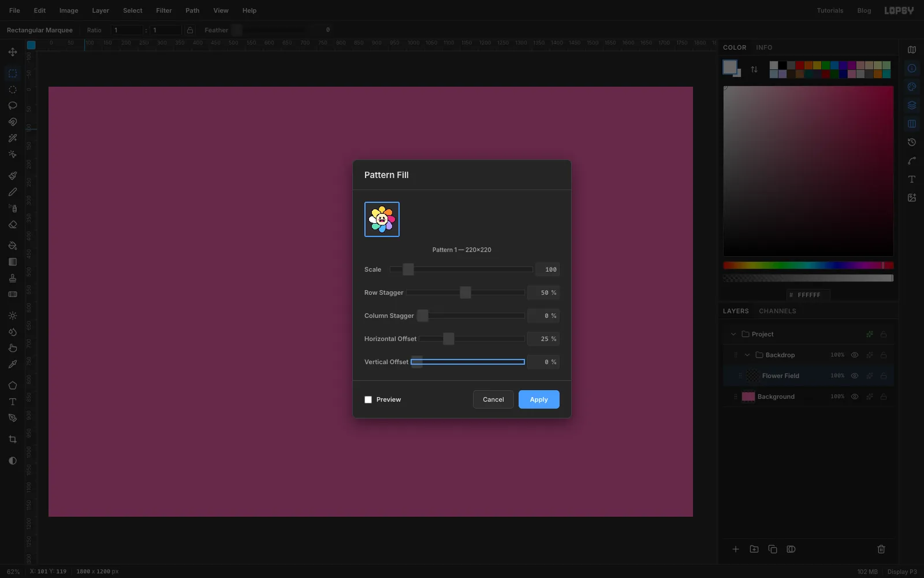The height and width of the screenshot is (578, 924).
Task: Select the Lasso tool
Action: 13,106
